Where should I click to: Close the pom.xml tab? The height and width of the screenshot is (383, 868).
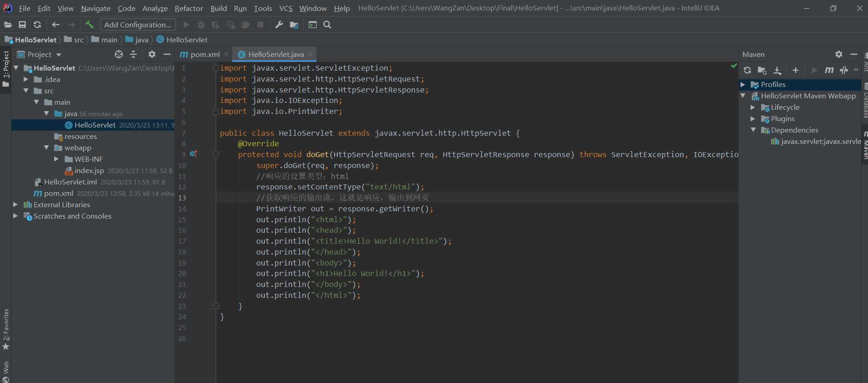click(x=226, y=54)
